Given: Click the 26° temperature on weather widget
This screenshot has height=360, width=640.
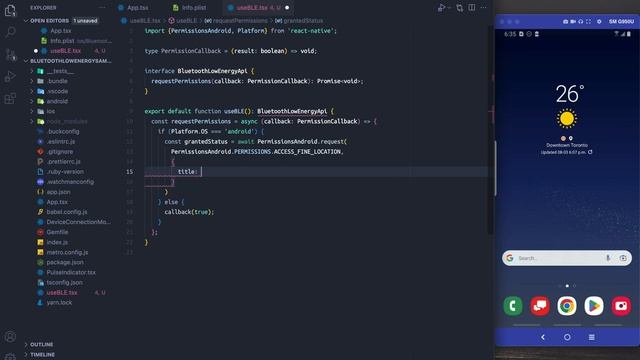Looking at the screenshot, I should (x=569, y=94).
